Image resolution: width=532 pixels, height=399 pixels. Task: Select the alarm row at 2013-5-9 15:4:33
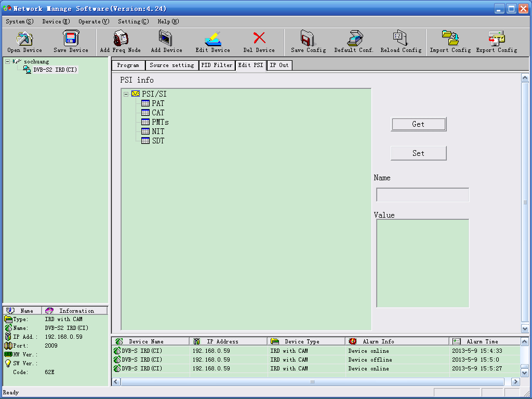click(315, 351)
